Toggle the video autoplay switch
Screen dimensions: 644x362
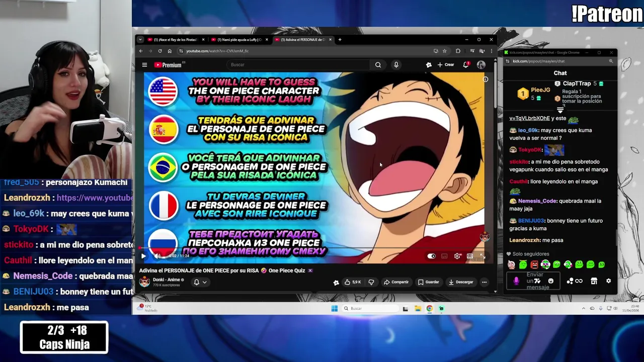coord(431,256)
